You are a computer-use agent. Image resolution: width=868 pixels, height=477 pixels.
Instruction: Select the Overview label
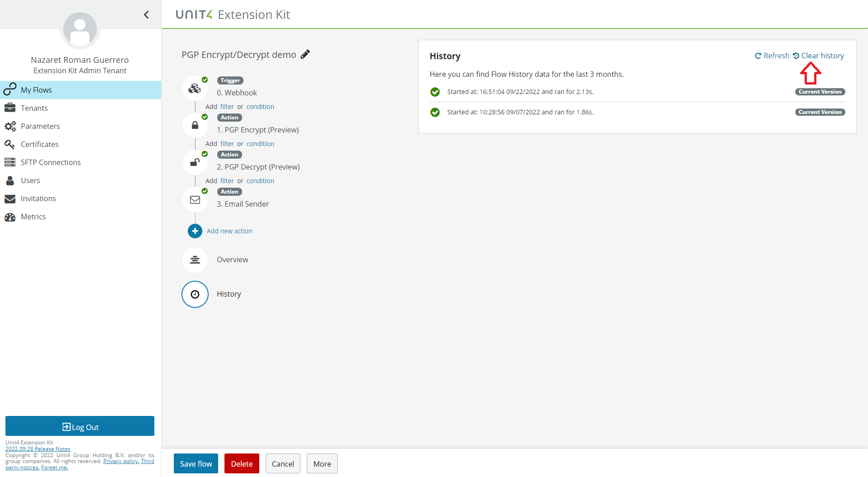coord(233,260)
